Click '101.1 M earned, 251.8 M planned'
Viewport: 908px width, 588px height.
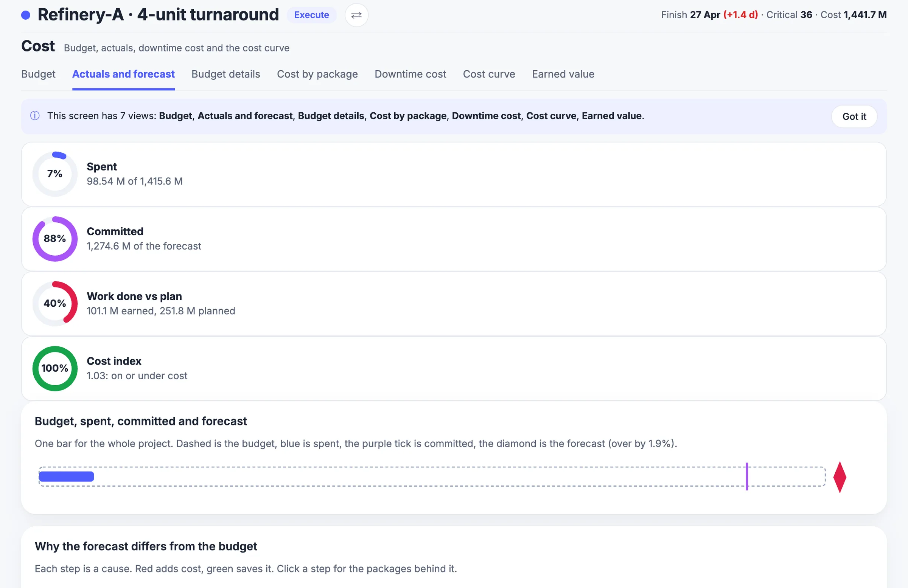(161, 311)
